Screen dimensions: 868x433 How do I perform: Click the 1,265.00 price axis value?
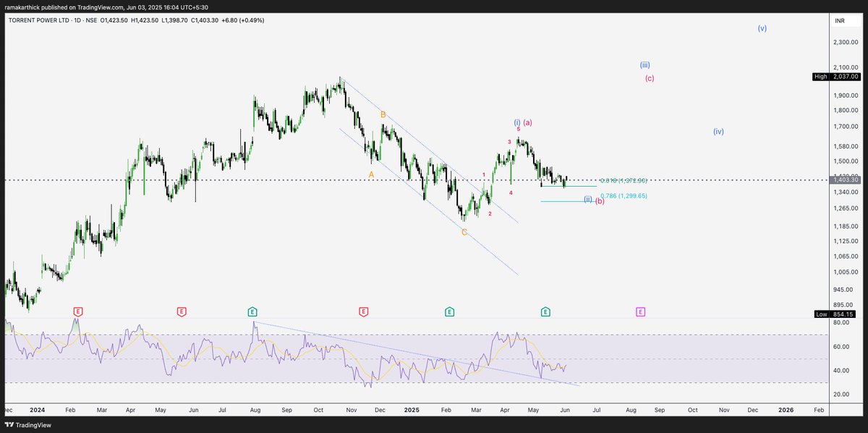[x=846, y=208]
